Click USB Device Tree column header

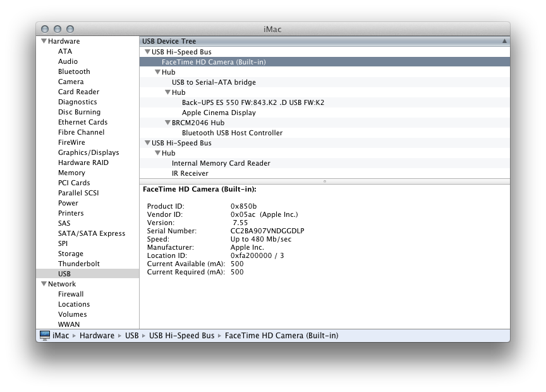tap(325, 41)
